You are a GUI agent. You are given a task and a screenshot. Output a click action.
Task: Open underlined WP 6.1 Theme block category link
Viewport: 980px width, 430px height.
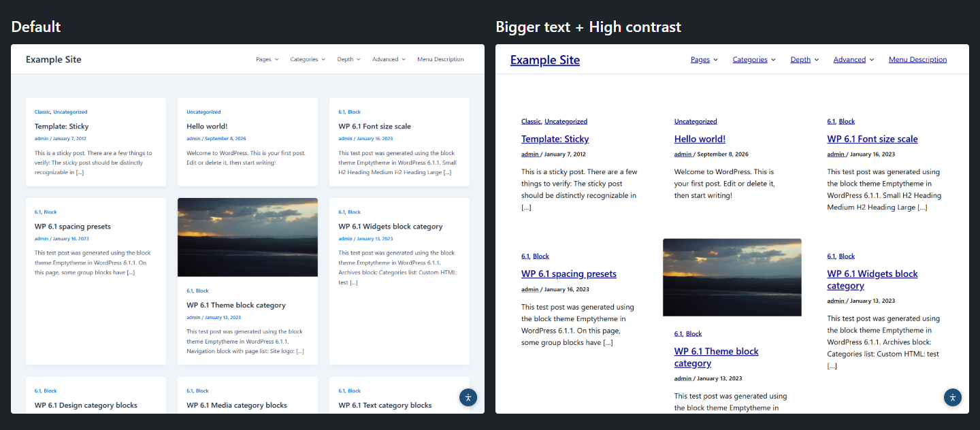(717, 357)
